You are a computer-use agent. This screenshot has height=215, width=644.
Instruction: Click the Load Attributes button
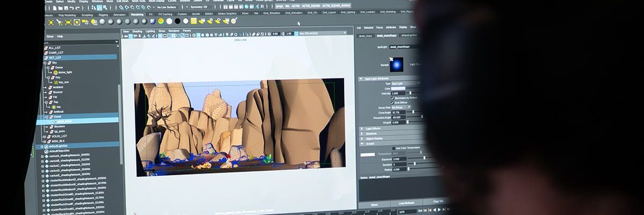coord(406,204)
